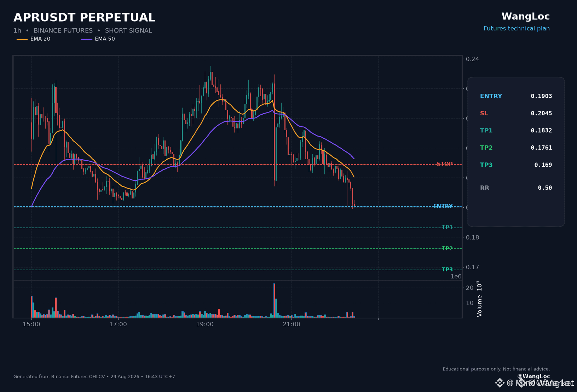
Task: Select the TP3 value 0.169
Action: 543,165
